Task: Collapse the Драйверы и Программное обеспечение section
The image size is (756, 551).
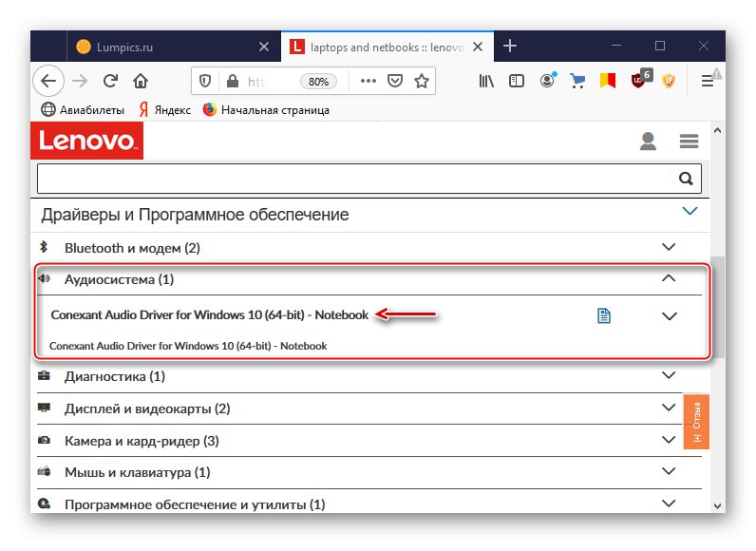Action: coord(690,211)
